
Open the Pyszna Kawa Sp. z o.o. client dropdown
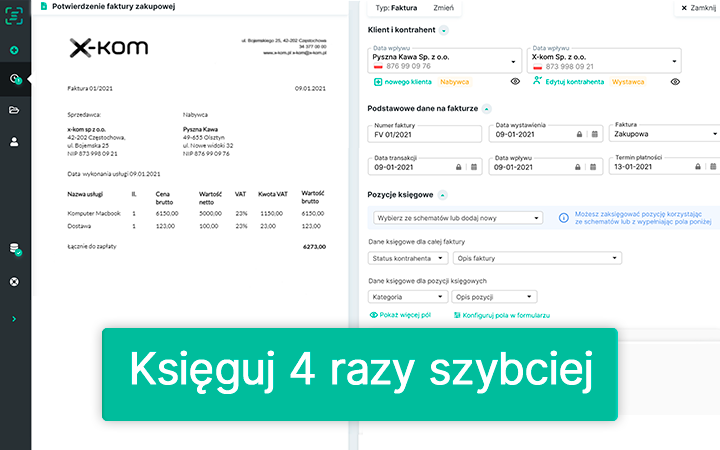[x=444, y=61]
